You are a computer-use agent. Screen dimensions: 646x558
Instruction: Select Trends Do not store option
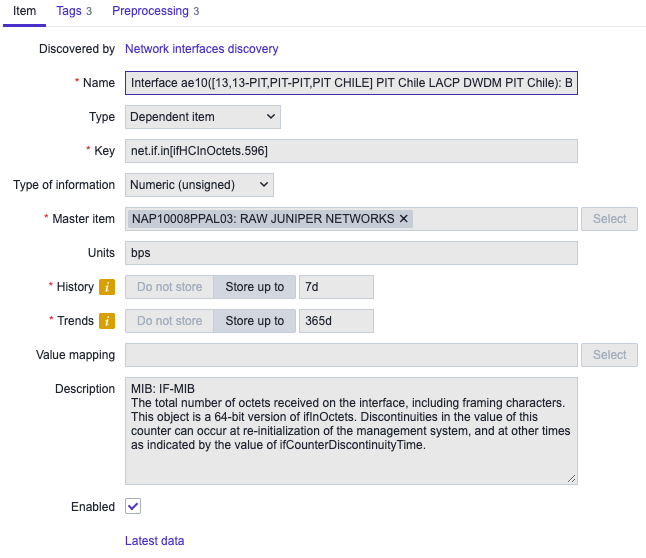click(x=169, y=321)
